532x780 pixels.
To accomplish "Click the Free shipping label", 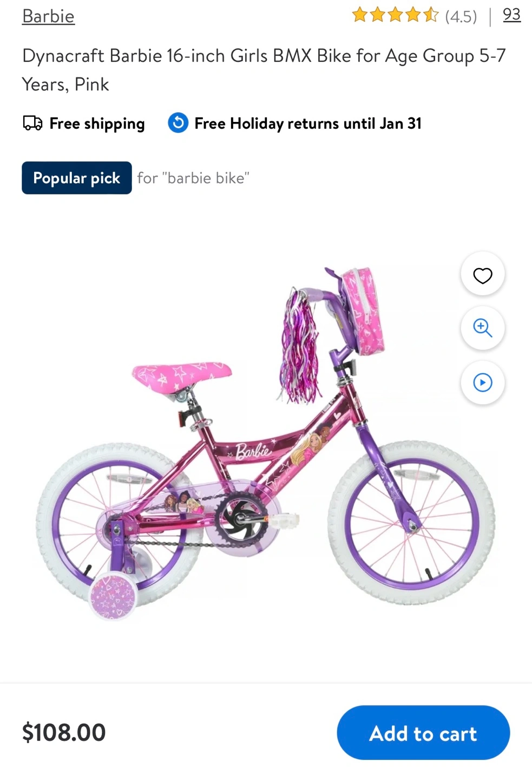I will point(97,123).
